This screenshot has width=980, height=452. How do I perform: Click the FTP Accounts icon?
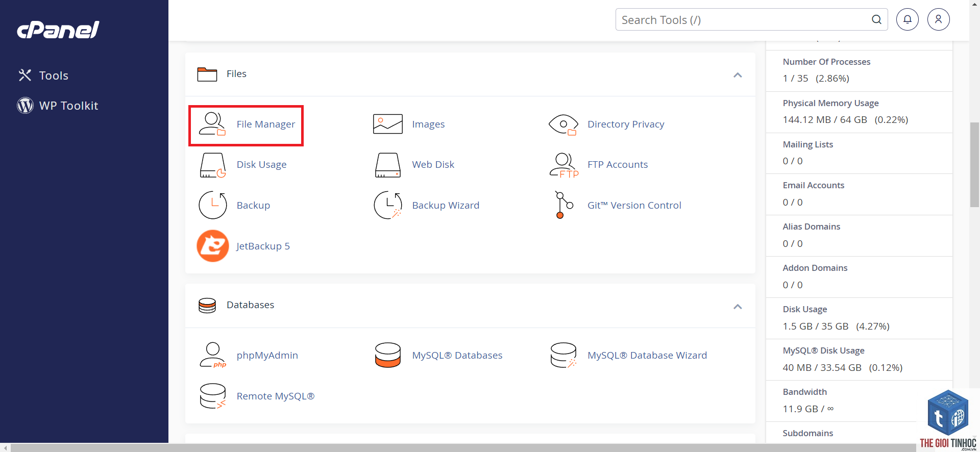click(x=564, y=165)
